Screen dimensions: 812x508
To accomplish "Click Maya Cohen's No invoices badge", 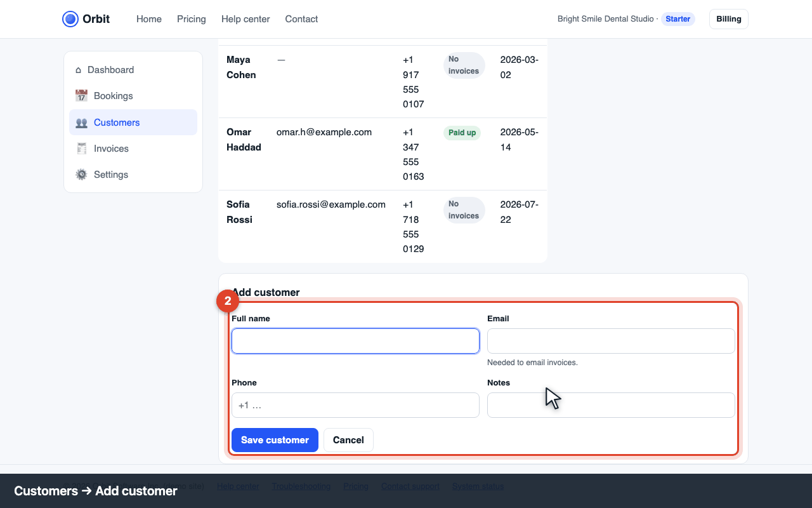I will (x=464, y=65).
